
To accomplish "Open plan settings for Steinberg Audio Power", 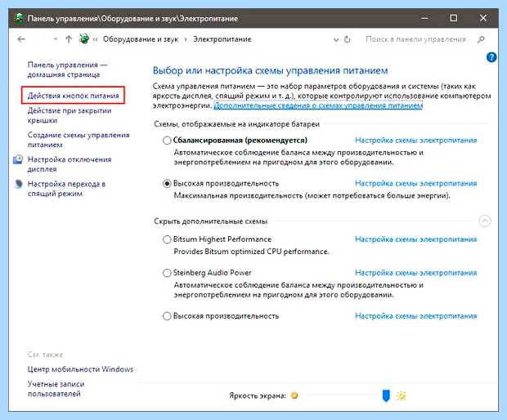I will pos(415,273).
